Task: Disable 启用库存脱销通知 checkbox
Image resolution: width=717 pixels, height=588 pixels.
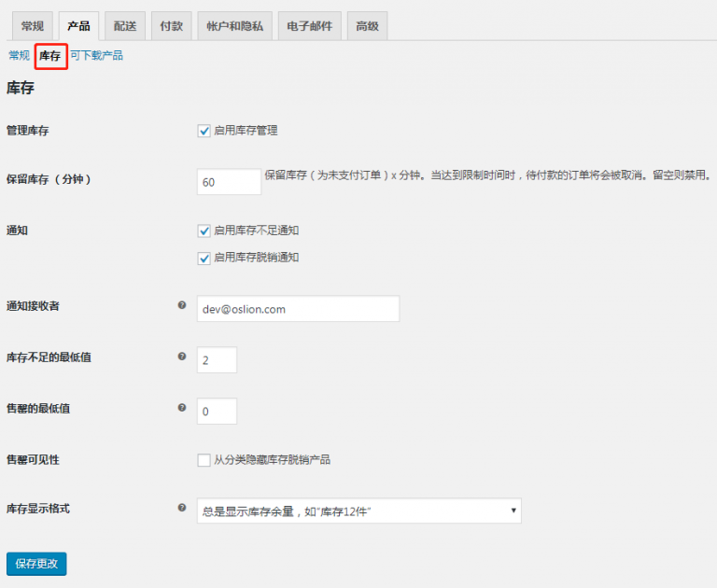Action: pos(204,258)
